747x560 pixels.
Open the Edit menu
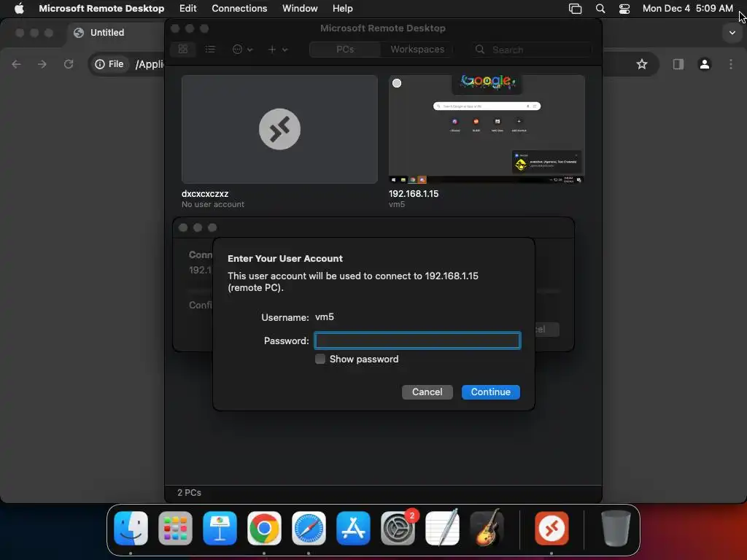click(187, 9)
